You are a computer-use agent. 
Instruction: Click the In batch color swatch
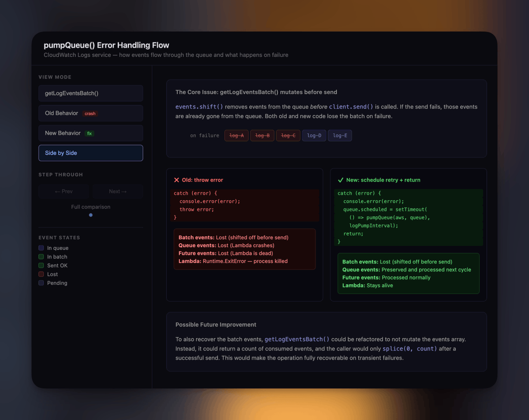point(41,257)
